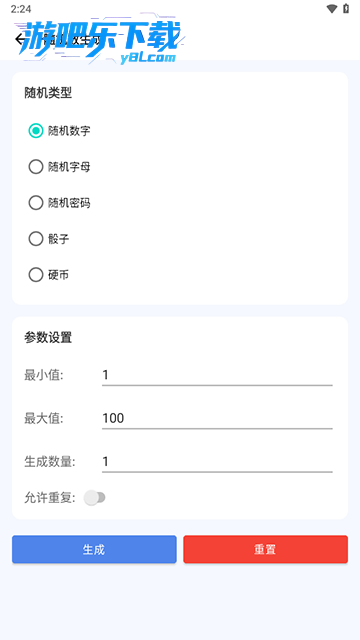Tap the 允许重复 label
Screen dimensions: 360x640
point(50,498)
